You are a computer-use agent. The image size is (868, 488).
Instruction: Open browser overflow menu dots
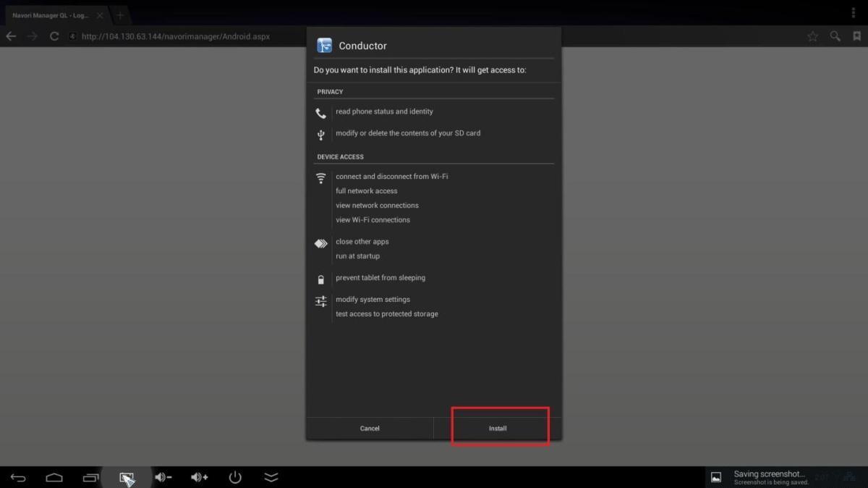tap(855, 14)
